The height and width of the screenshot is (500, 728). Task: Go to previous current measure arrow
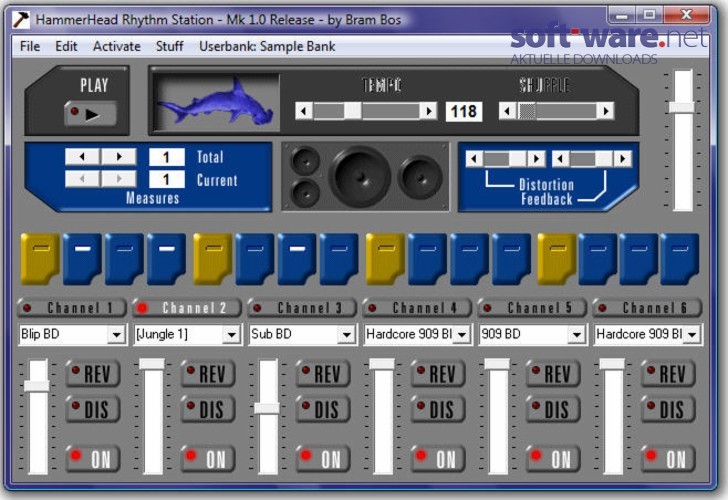point(82,179)
